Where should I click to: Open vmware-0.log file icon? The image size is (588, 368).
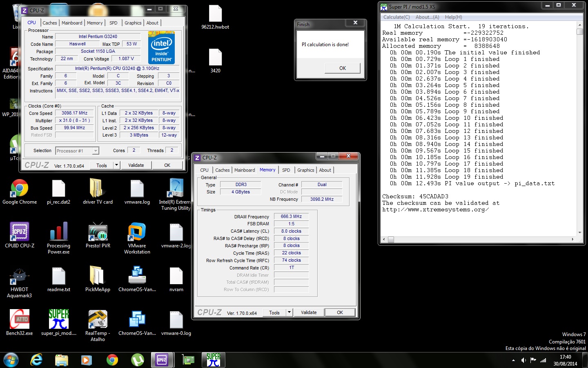coord(176,323)
